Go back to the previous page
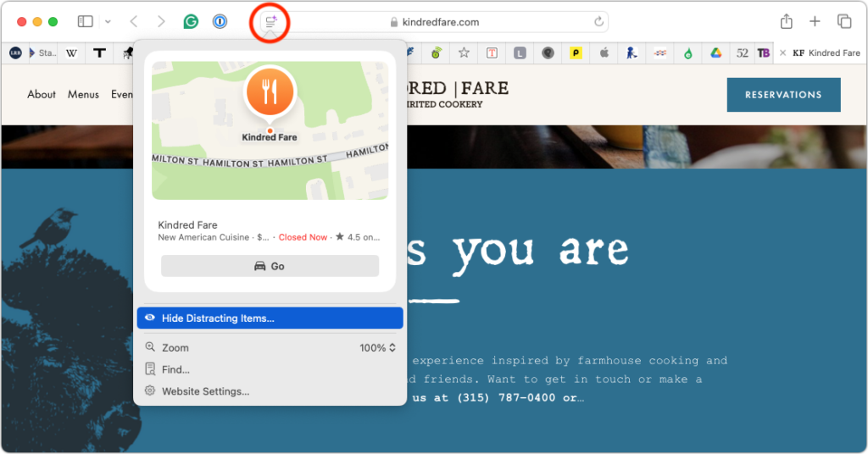 (x=134, y=21)
